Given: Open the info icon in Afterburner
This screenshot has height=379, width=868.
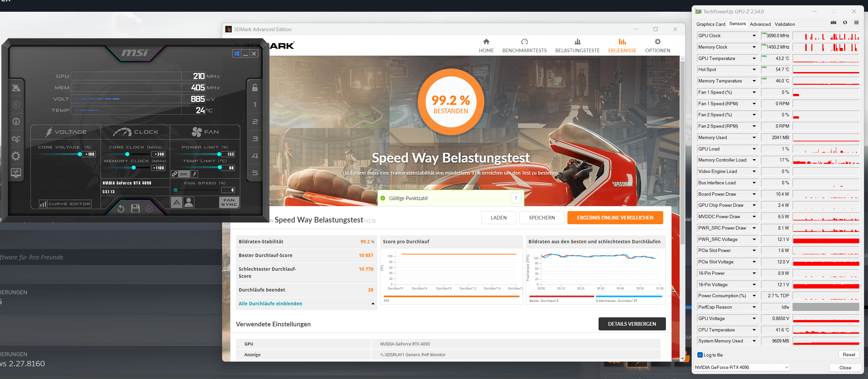Looking at the screenshot, I should (x=16, y=122).
